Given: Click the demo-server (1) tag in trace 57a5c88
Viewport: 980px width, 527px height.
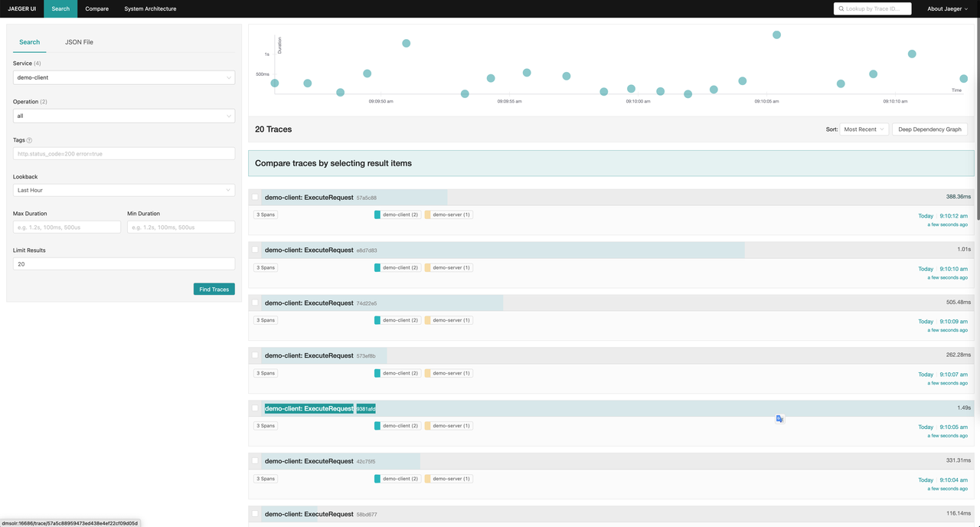Looking at the screenshot, I should [449, 214].
